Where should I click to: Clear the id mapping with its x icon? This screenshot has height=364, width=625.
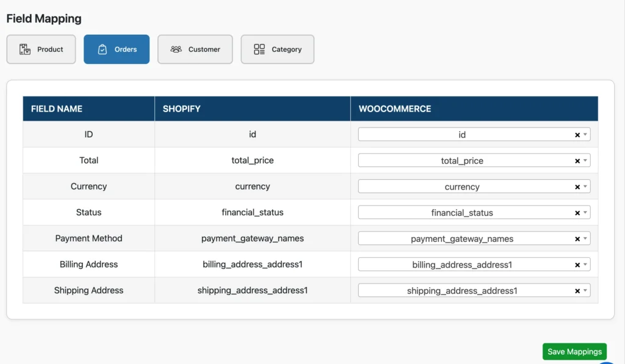coord(578,134)
